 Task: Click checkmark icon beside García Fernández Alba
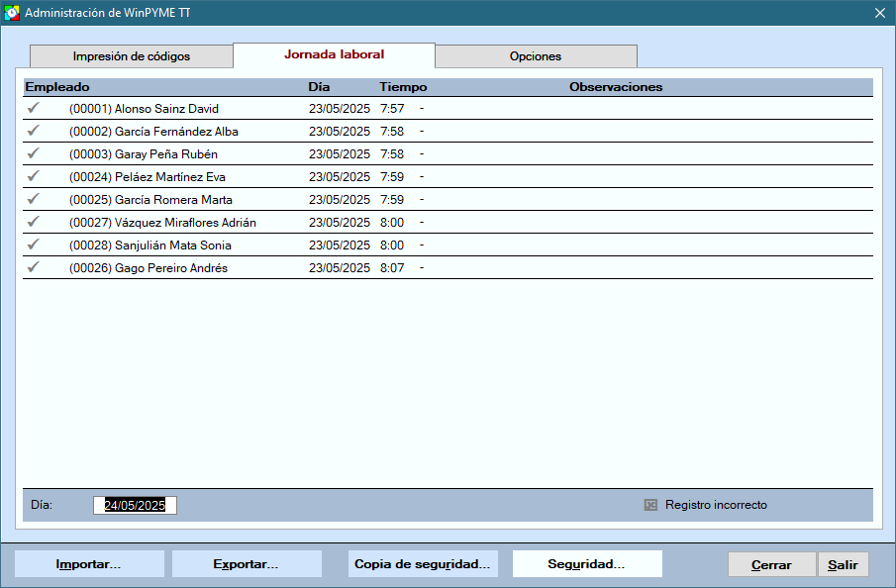click(34, 131)
